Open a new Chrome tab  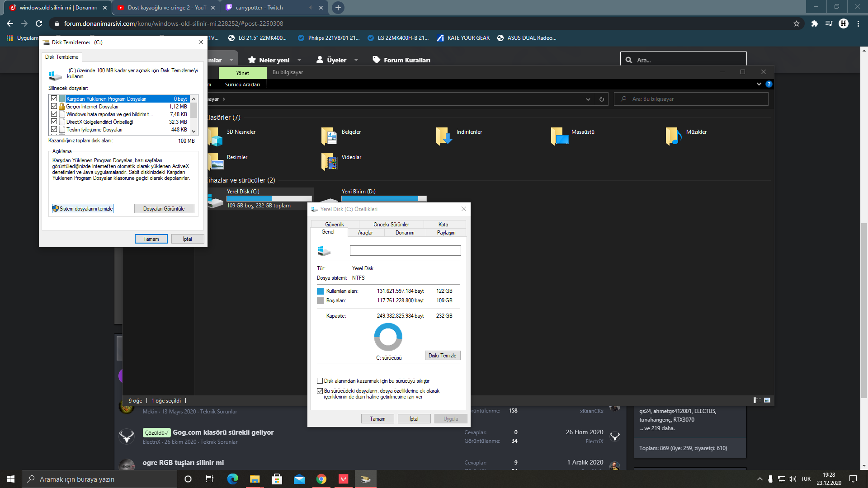click(x=338, y=8)
